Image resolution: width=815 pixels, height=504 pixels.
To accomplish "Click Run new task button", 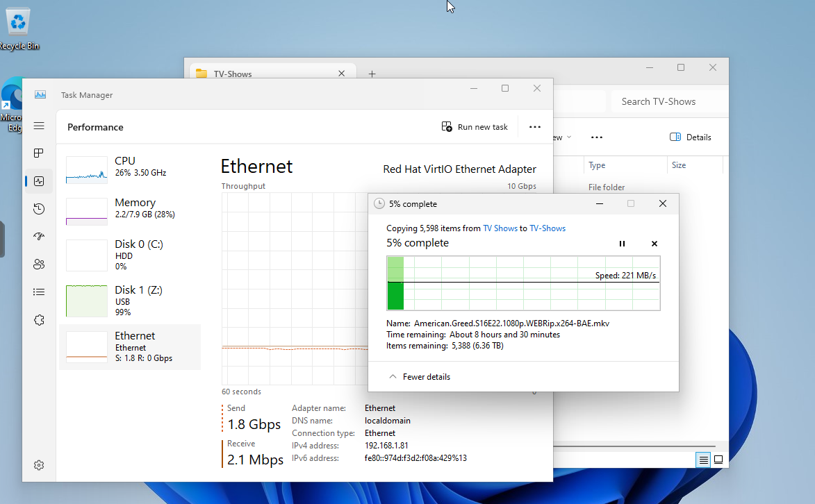I will tap(475, 127).
